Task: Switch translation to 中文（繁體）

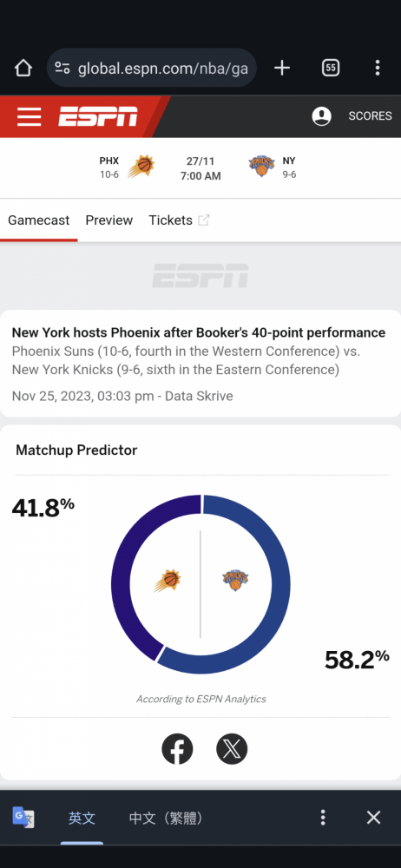Action: pyautogui.click(x=166, y=818)
